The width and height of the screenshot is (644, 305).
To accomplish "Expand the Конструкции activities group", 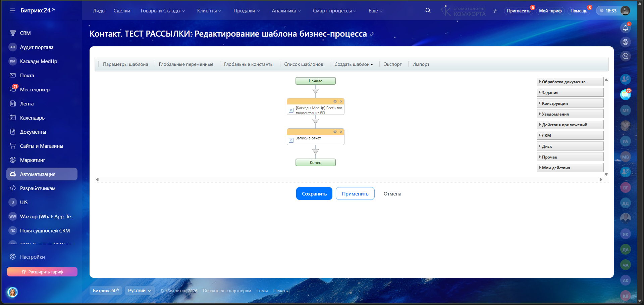I will (x=570, y=103).
